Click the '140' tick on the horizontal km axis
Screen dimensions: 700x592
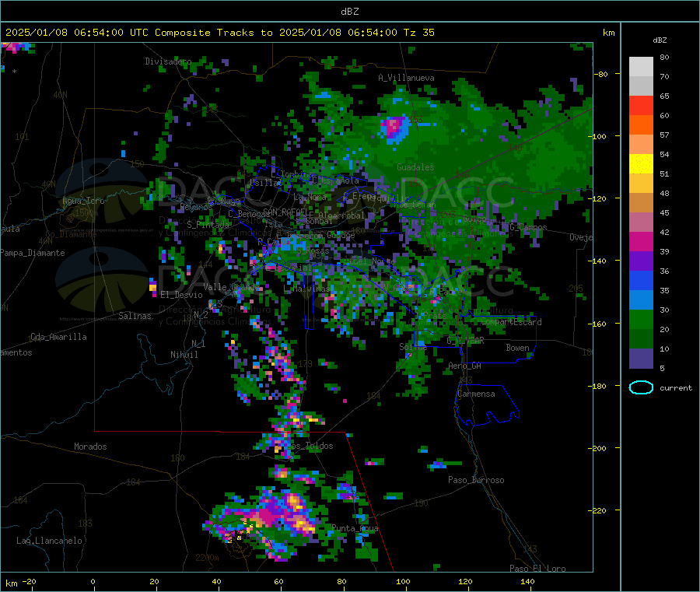pyautogui.click(x=527, y=581)
